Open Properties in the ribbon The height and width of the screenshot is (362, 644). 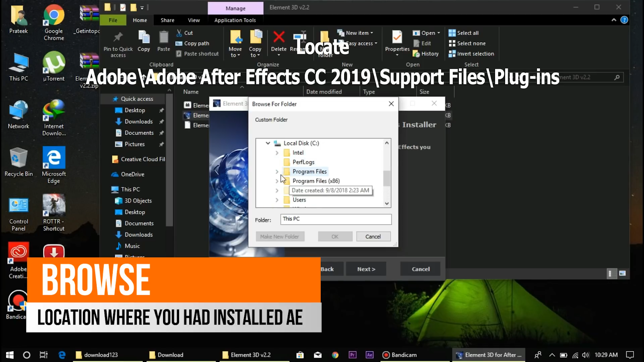point(397,43)
